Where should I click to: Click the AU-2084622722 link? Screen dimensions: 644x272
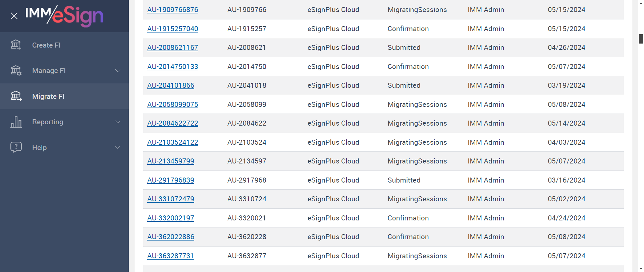[172, 123]
